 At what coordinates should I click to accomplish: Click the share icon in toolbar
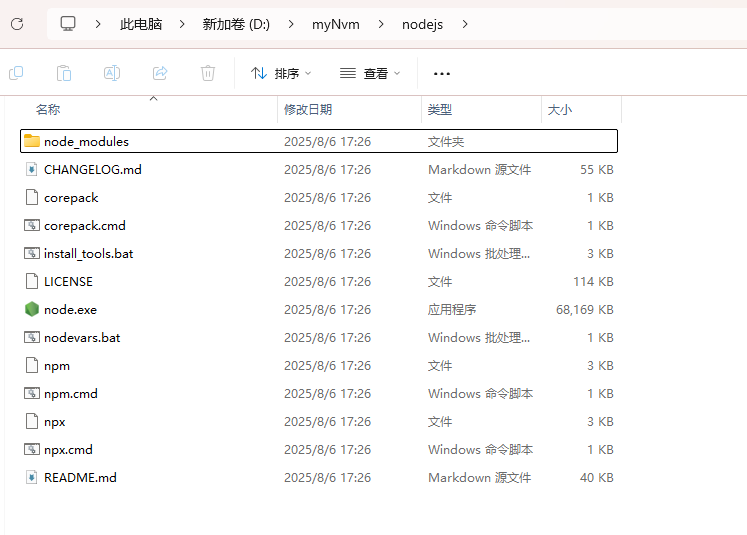160,73
